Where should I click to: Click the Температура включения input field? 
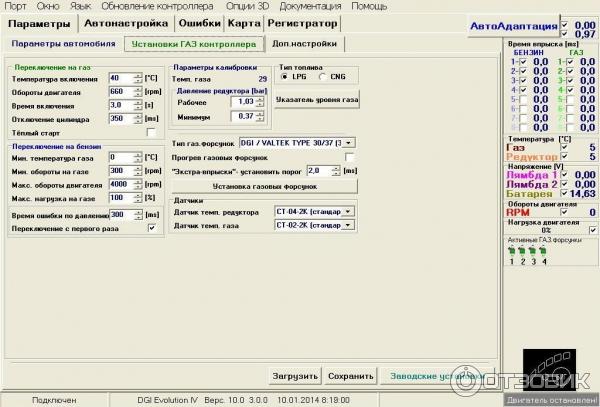click(120, 78)
